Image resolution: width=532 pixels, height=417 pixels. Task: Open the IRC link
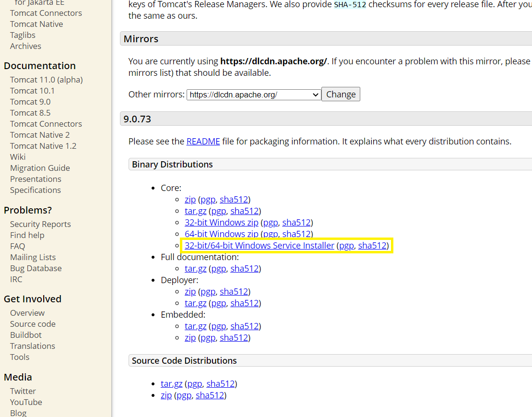coord(16,279)
